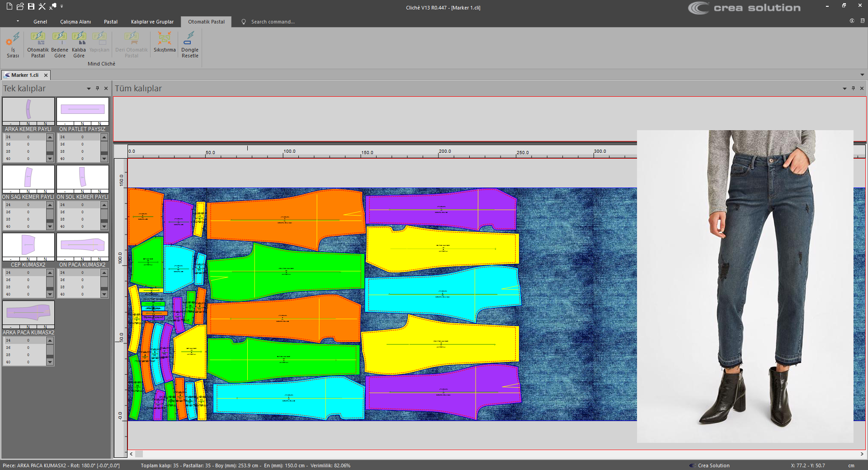Switch to the Pastal ribbon tab
The image size is (868, 470).
[x=111, y=22]
